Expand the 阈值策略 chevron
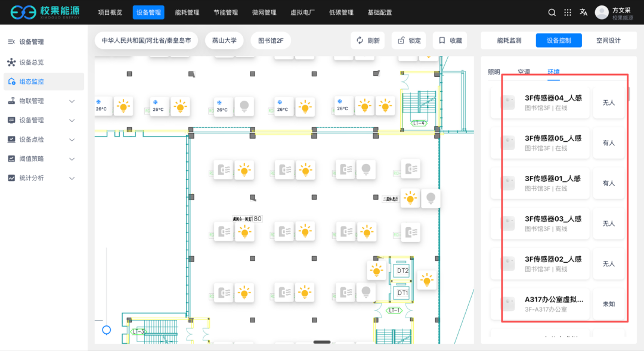This screenshot has width=644, height=351. point(72,159)
